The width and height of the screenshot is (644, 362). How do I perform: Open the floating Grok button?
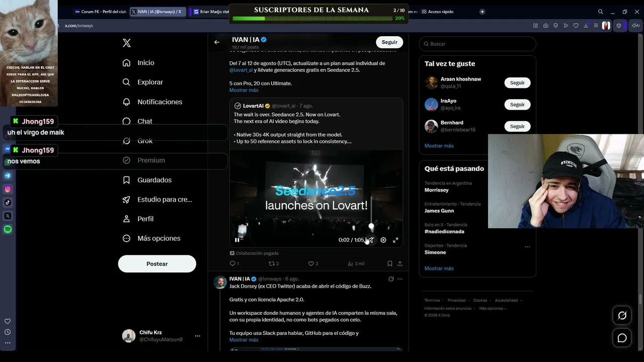point(622,315)
